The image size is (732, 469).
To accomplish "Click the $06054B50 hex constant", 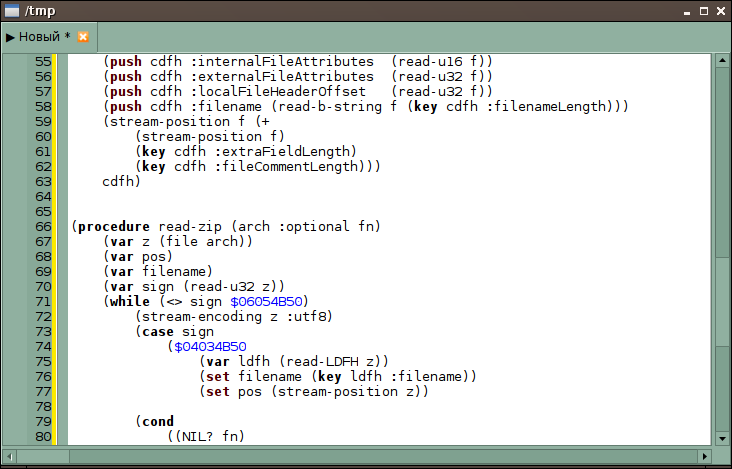I will [268, 301].
